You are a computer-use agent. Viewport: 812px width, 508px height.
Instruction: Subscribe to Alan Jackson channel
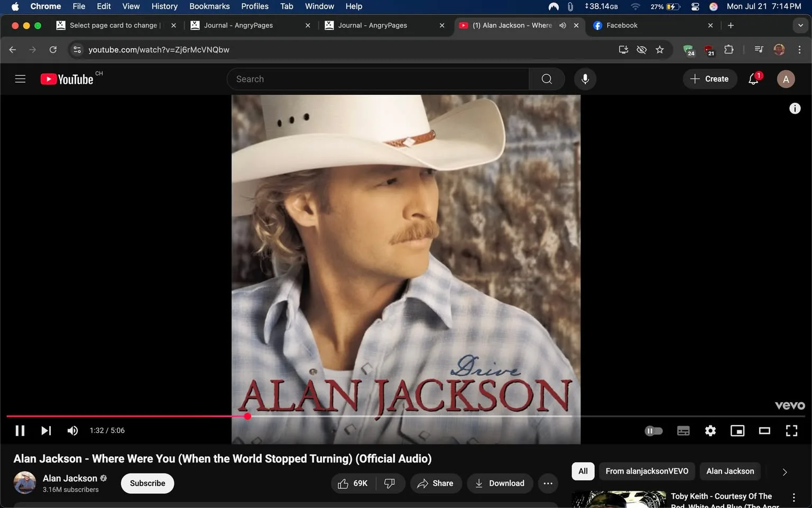click(x=147, y=483)
